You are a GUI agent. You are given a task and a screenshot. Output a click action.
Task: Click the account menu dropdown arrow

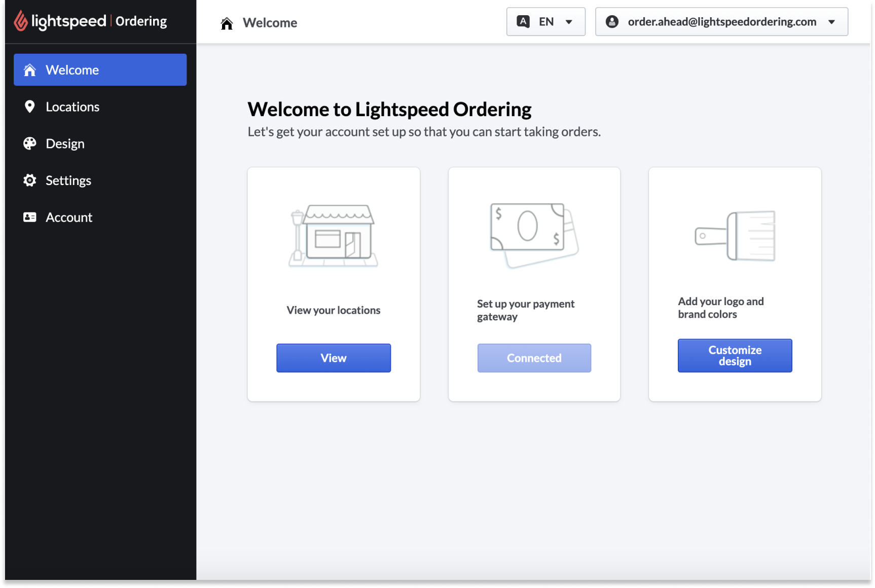(831, 22)
